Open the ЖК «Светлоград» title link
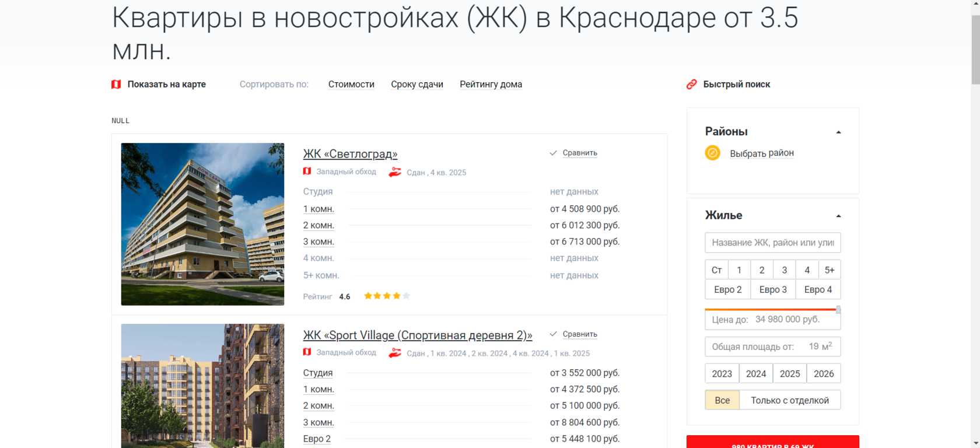 click(350, 154)
